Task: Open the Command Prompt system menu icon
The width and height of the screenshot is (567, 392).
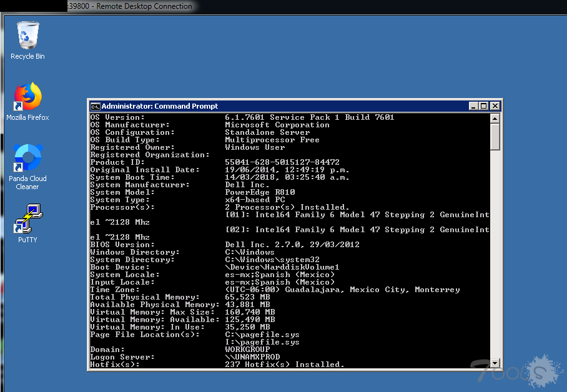Action: click(95, 106)
